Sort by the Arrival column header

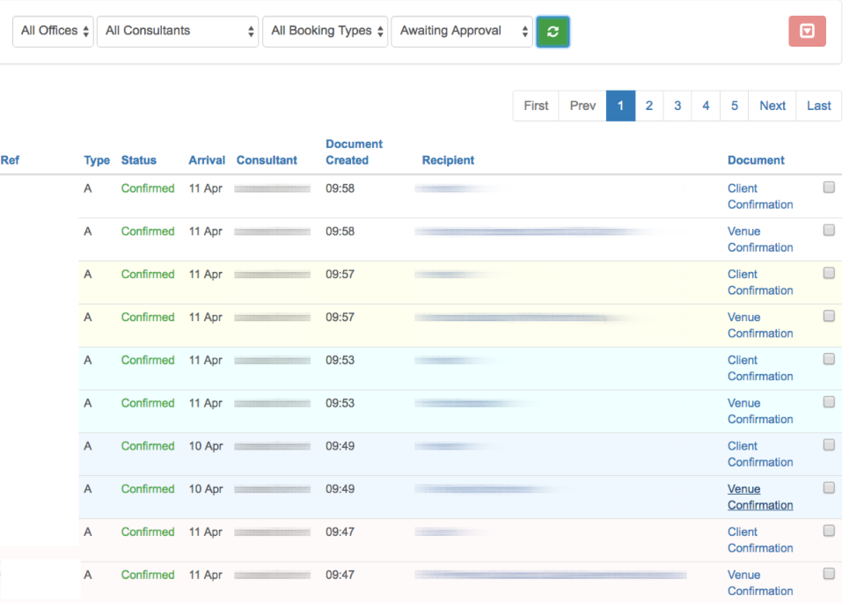(207, 160)
